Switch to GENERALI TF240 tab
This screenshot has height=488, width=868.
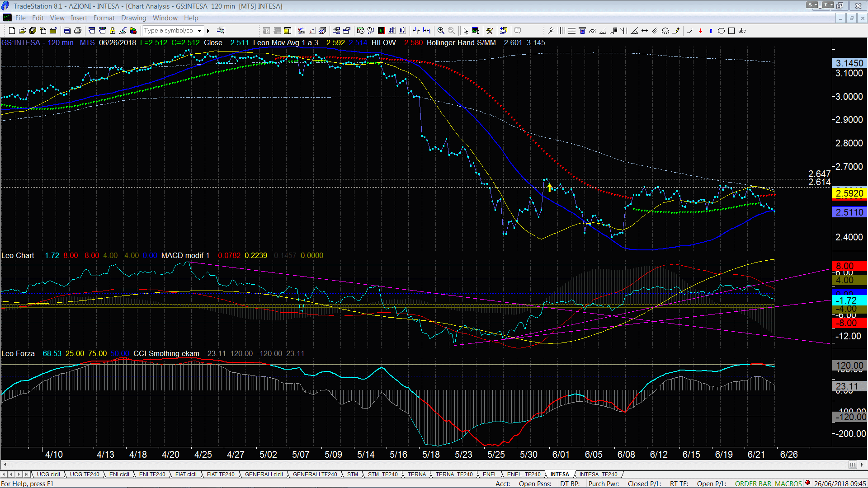tap(315, 474)
